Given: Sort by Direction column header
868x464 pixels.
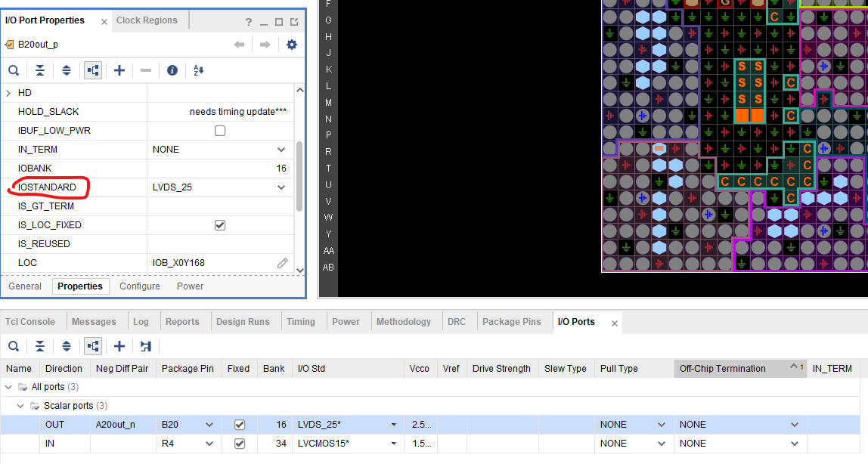Looking at the screenshot, I should (x=64, y=368).
